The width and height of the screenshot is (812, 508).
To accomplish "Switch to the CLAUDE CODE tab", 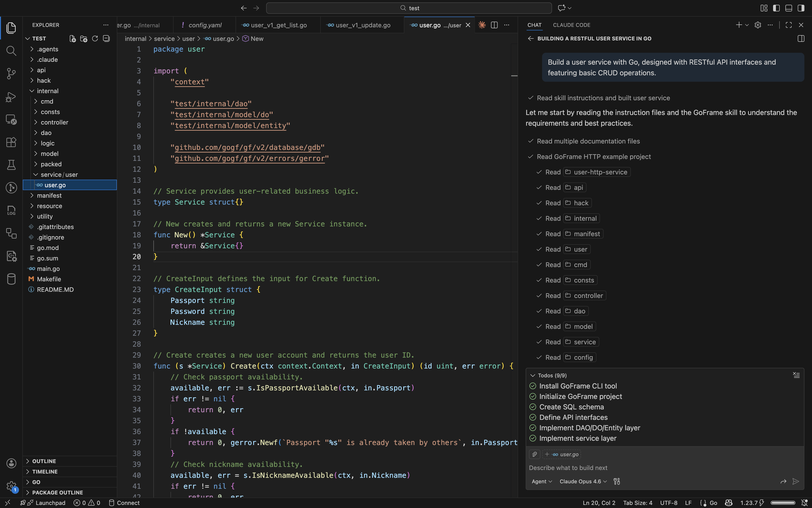I will [x=571, y=25].
